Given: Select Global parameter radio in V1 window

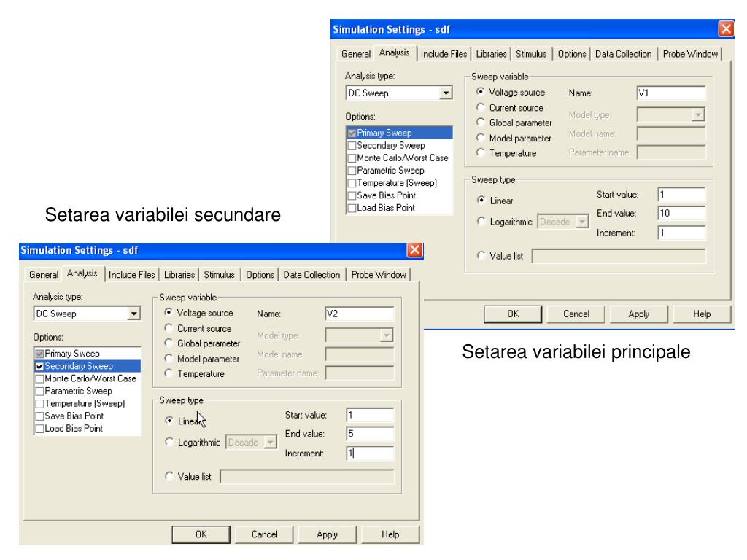Looking at the screenshot, I should pyautogui.click(x=480, y=122).
